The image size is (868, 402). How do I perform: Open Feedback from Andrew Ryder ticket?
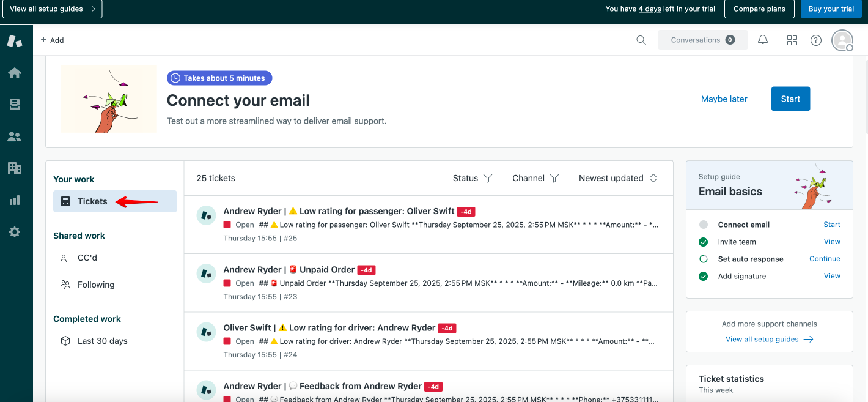coord(322,386)
